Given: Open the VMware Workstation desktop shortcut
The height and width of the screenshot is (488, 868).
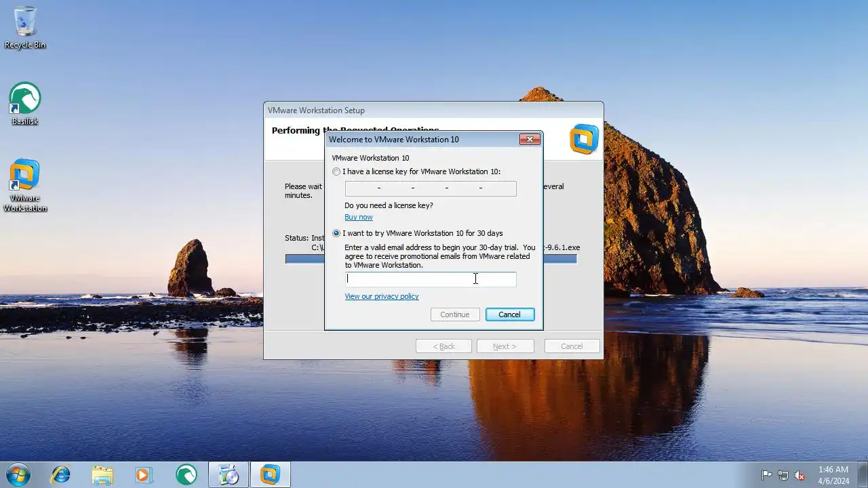Looking at the screenshot, I should tap(25, 185).
